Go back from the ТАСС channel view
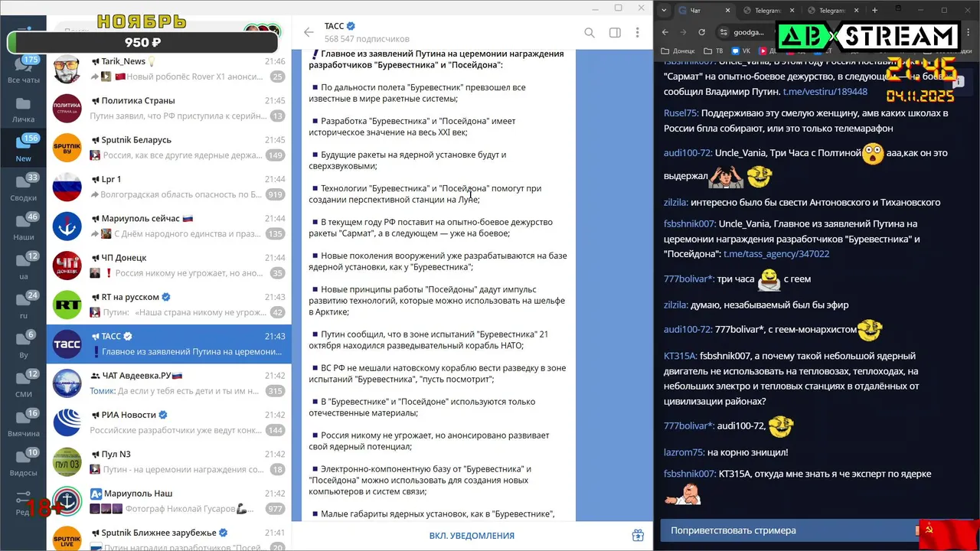 coord(309,32)
